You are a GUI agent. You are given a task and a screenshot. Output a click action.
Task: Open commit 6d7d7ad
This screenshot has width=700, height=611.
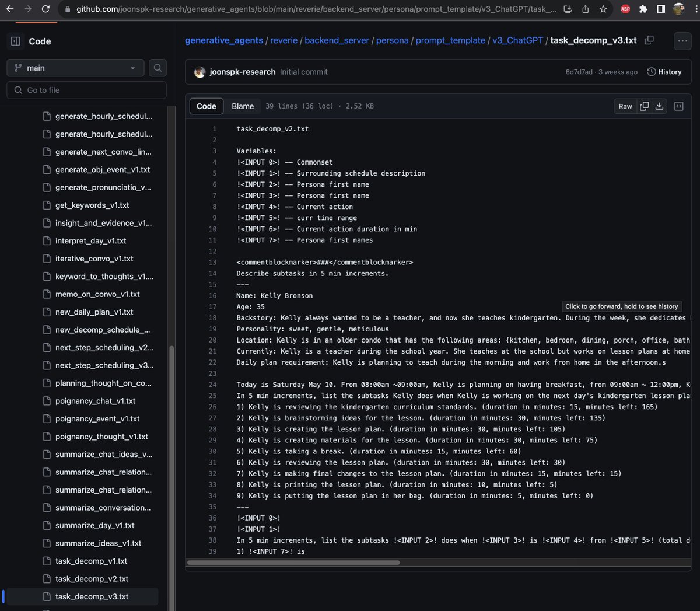point(579,72)
